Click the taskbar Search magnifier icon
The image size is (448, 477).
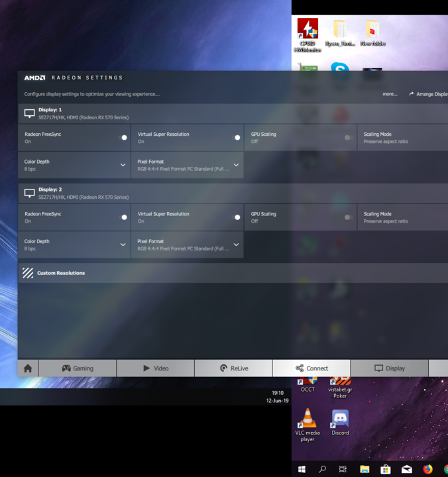[x=322, y=470]
